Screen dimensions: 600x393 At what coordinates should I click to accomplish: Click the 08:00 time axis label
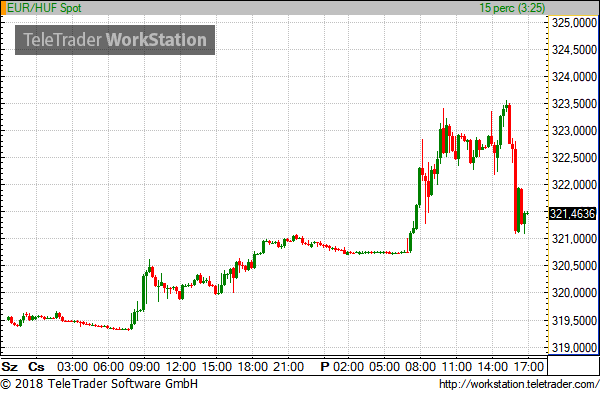coord(420,367)
